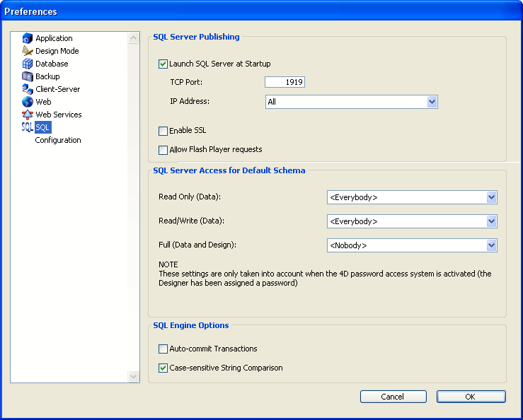Open the IP Address dropdown

pos(432,102)
